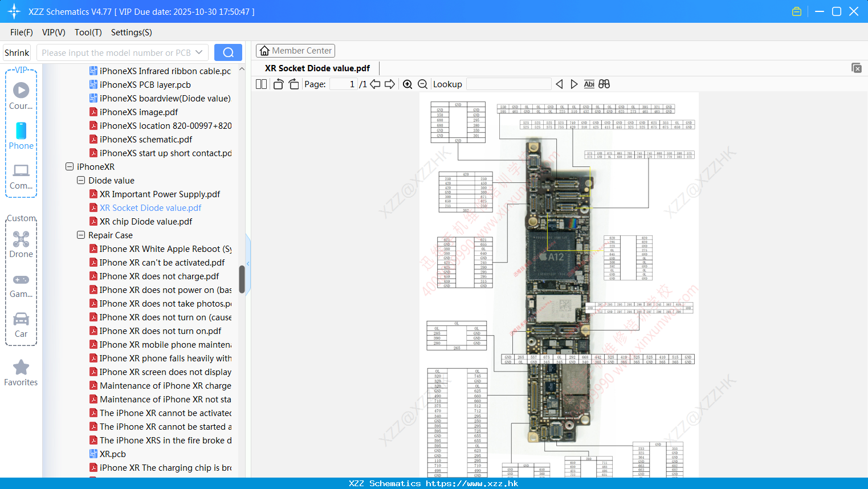Open the Tool(T) menu

pos(88,32)
